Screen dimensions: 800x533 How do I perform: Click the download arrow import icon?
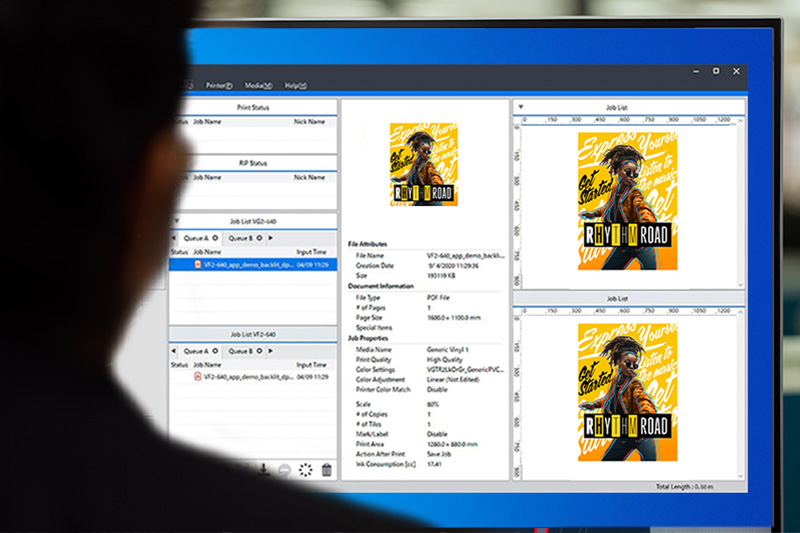pyautogui.click(x=263, y=469)
